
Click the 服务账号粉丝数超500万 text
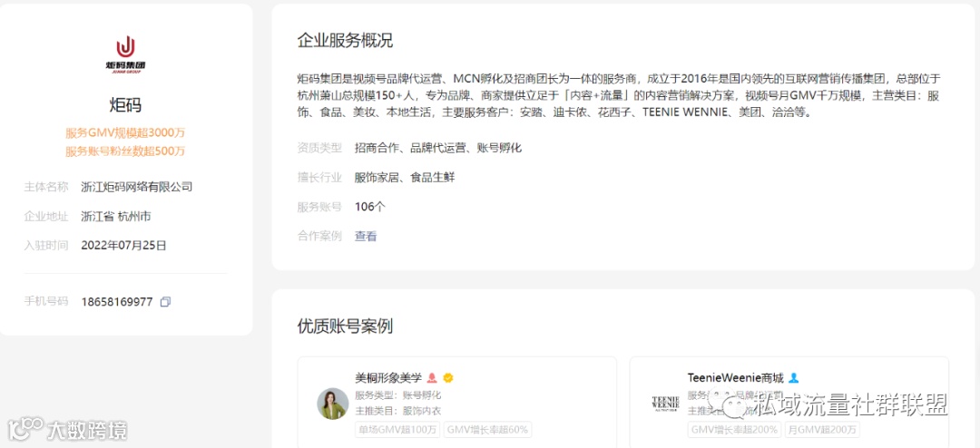point(125,151)
